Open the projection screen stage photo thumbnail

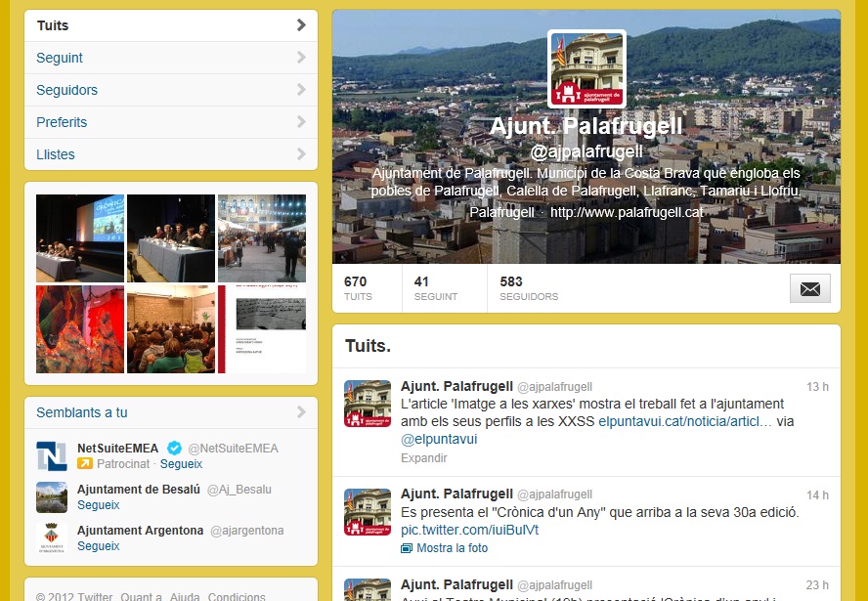(80, 238)
